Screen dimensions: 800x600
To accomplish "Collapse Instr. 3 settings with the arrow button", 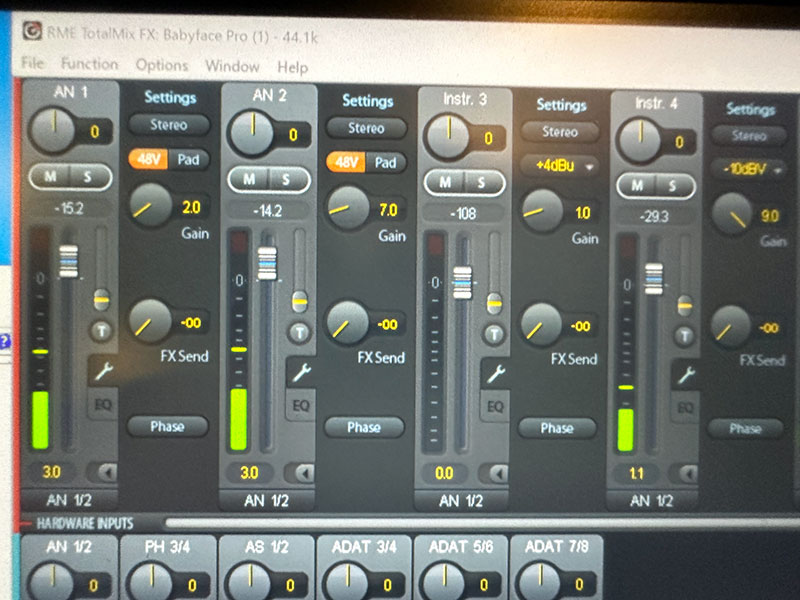I will pos(494,474).
